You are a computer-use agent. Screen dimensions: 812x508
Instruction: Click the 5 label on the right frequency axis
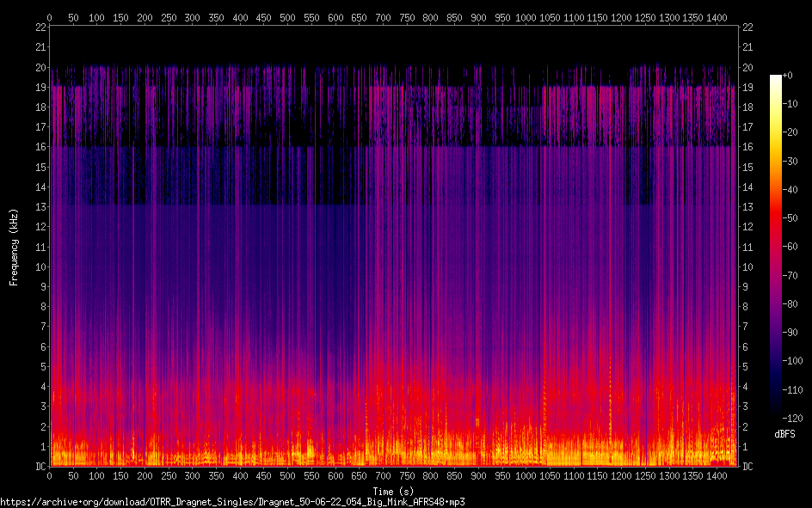pos(745,367)
